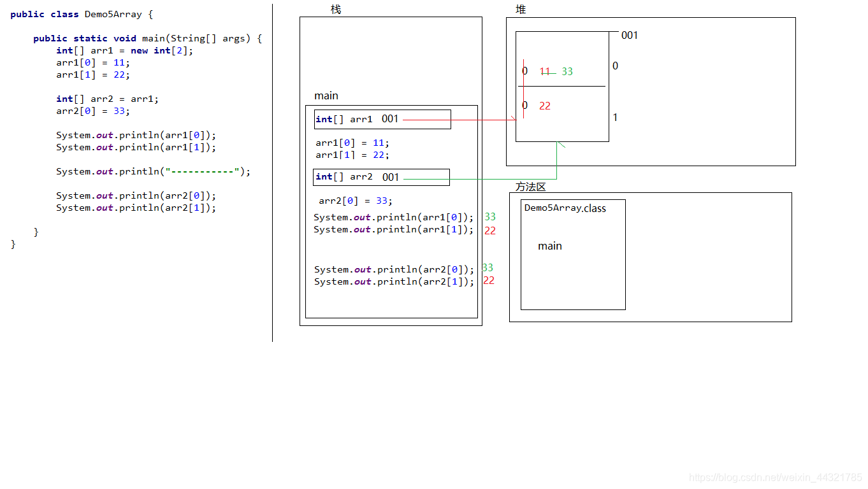Click println(arr1[0]) in the source code listing

click(x=136, y=135)
